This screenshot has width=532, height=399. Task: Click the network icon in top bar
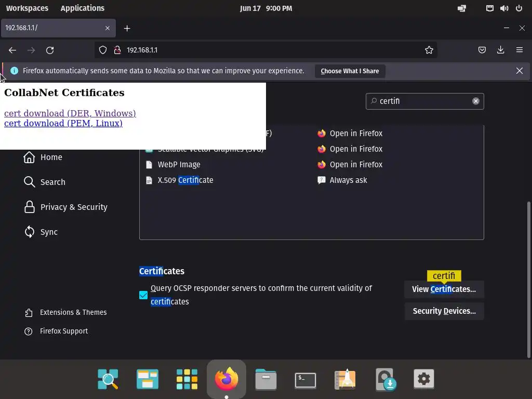tap(489, 8)
